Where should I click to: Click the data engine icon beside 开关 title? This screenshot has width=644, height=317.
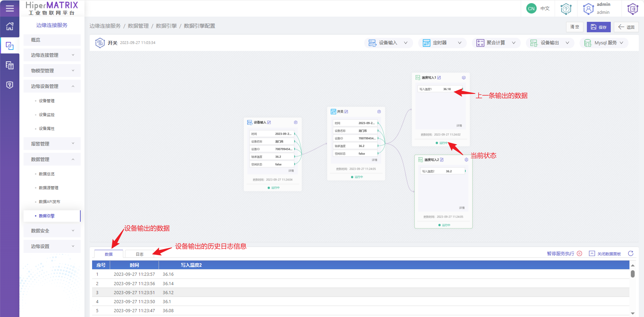100,43
